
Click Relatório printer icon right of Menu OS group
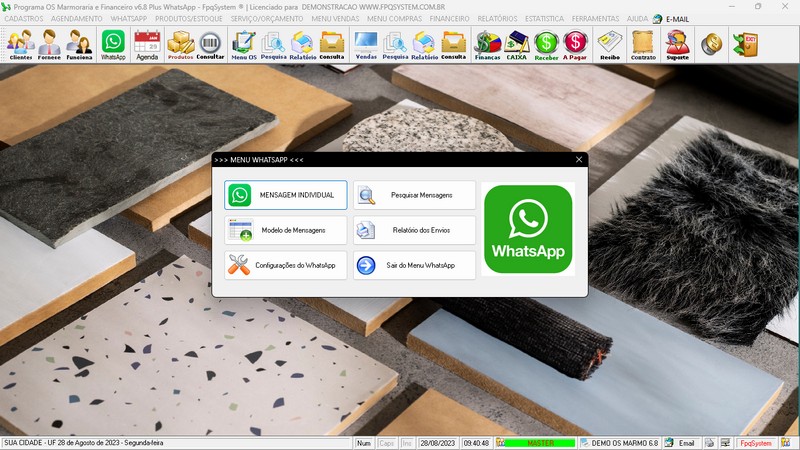[x=303, y=45]
